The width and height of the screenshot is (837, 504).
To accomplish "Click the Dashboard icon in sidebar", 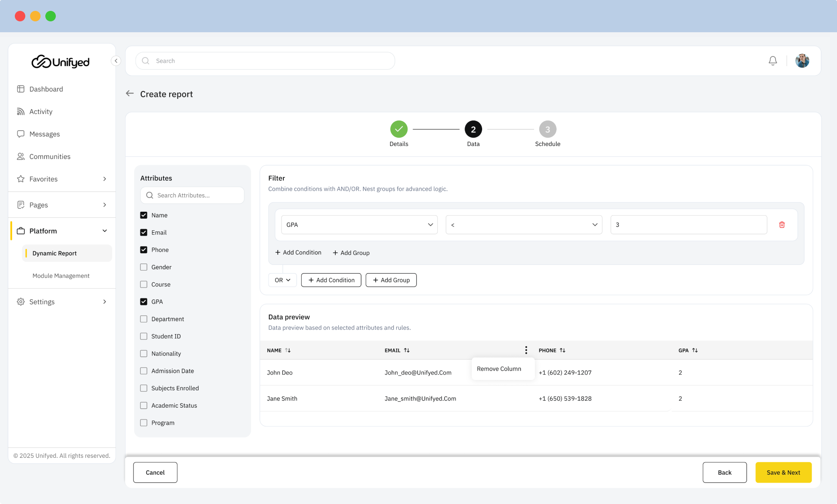I will (20, 89).
